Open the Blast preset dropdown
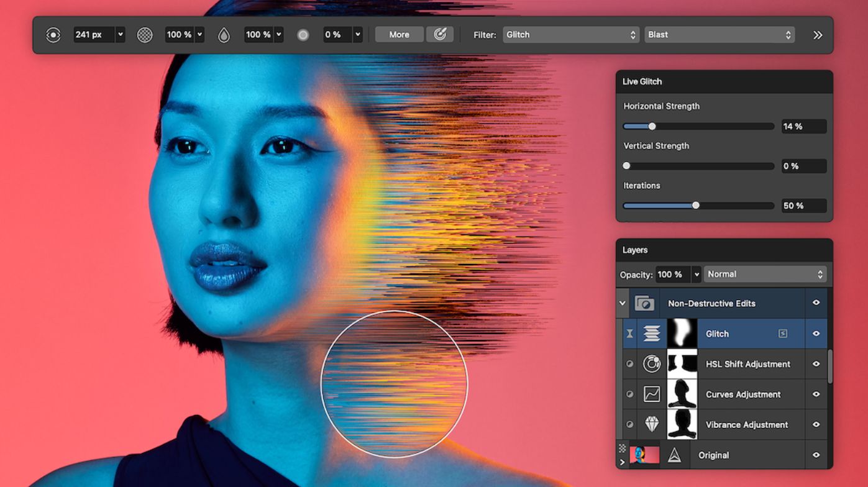The image size is (868, 487). [x=720, y=35]
